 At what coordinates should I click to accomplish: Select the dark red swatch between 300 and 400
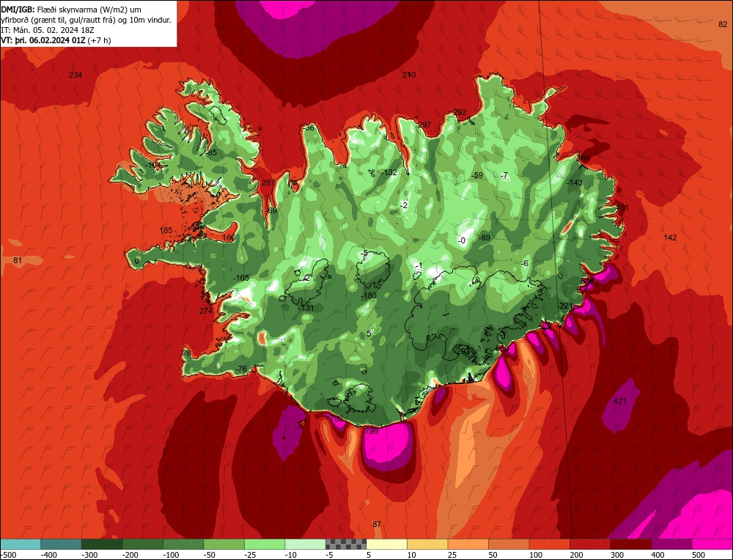click(630, 544)
